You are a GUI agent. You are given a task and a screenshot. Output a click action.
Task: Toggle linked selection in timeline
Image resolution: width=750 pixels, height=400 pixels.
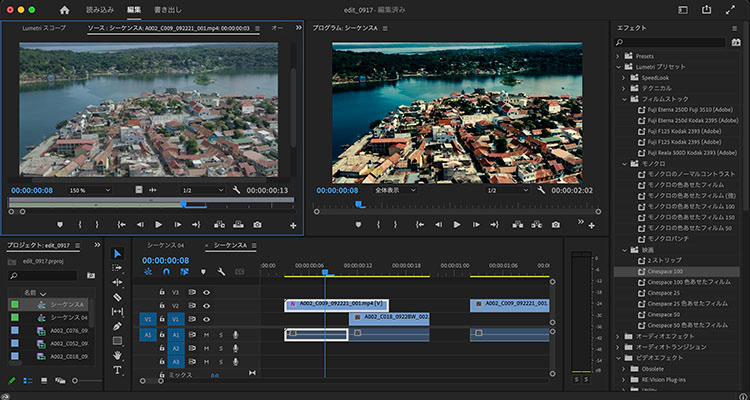click(185, 272)
